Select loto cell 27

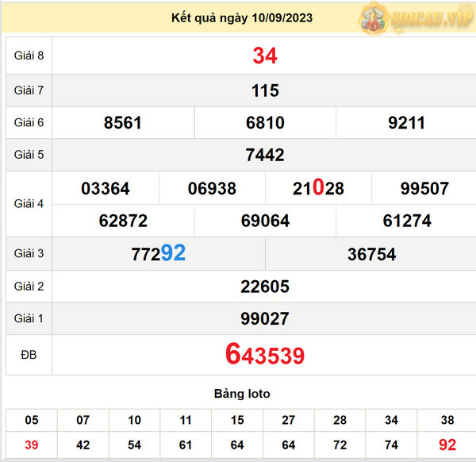point(289,420)
